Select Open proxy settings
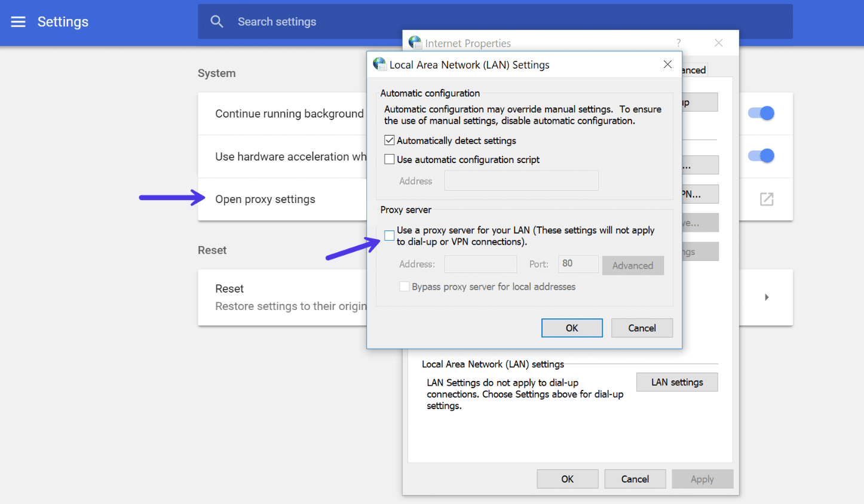Image resolution: width=864 pixels, height=504 pixels. click(265, 199)
